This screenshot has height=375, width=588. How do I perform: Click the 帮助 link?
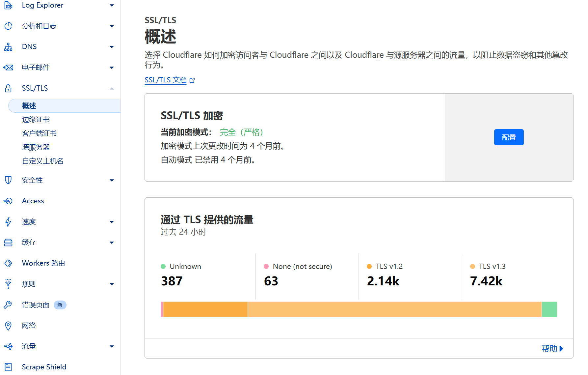pyautogui.click(x=549, y=349)
